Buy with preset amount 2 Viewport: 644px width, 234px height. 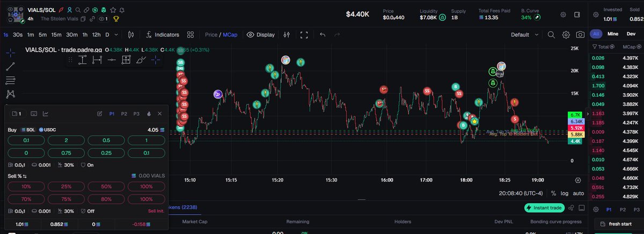point(65,140)
